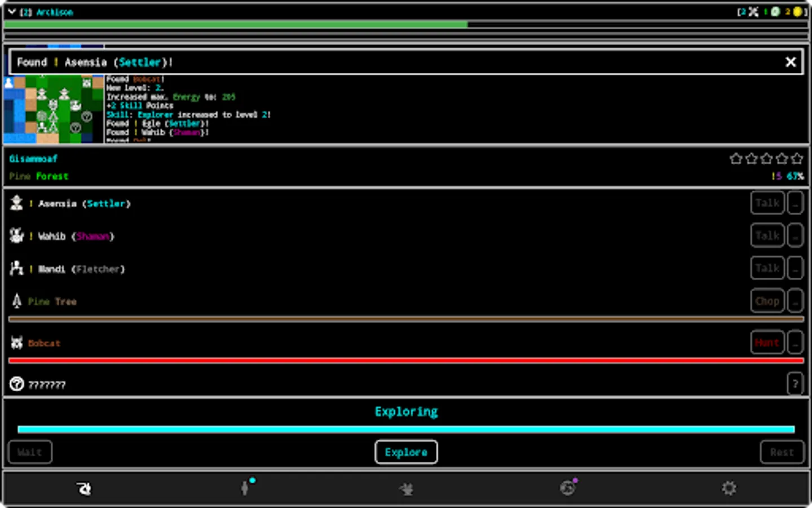The width and height of the screenshot is (812, 508).
Task: Toggle the fifth rating star at top right
Action: (x=797, y=159)
